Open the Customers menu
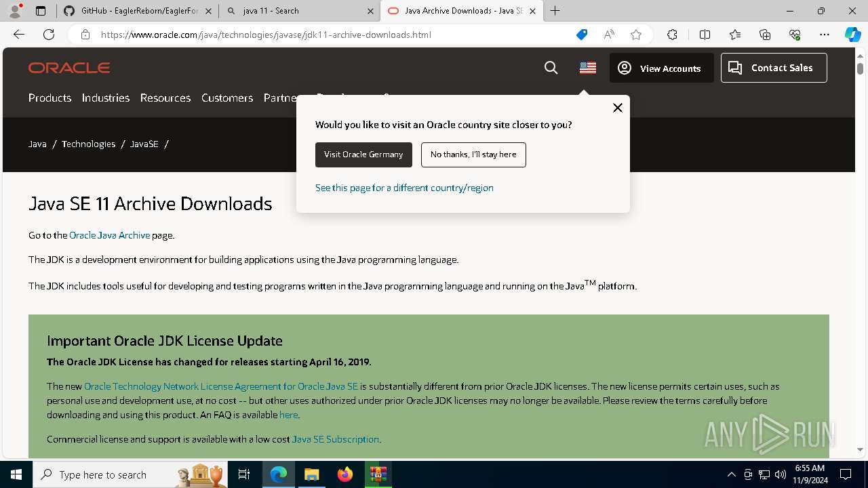The width and height of the screenshot is (868, 488). click(227, 98)
